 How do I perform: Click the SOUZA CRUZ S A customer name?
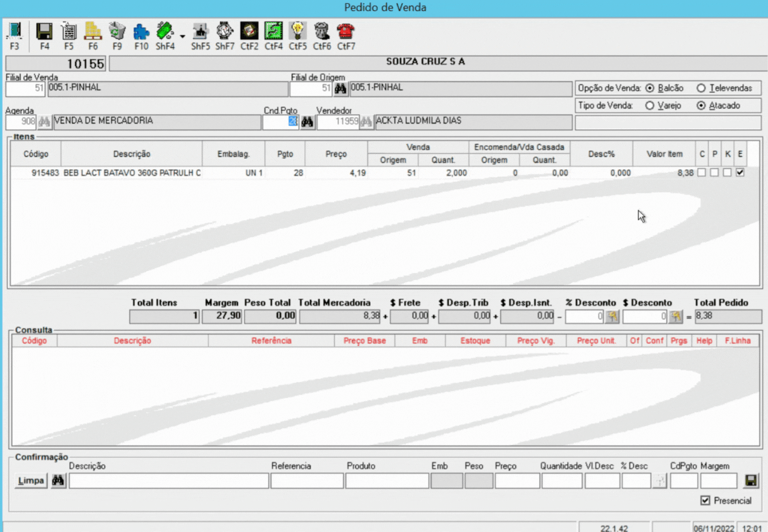[x=425, y=62]
